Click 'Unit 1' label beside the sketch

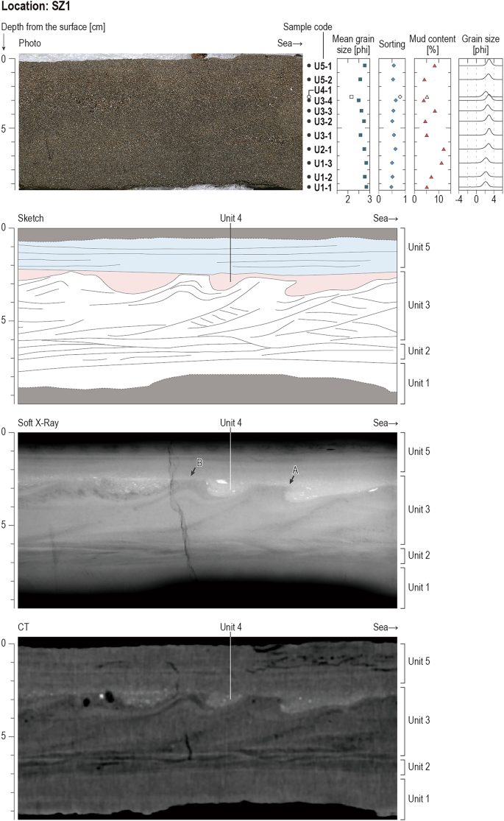tap(419, 383)
